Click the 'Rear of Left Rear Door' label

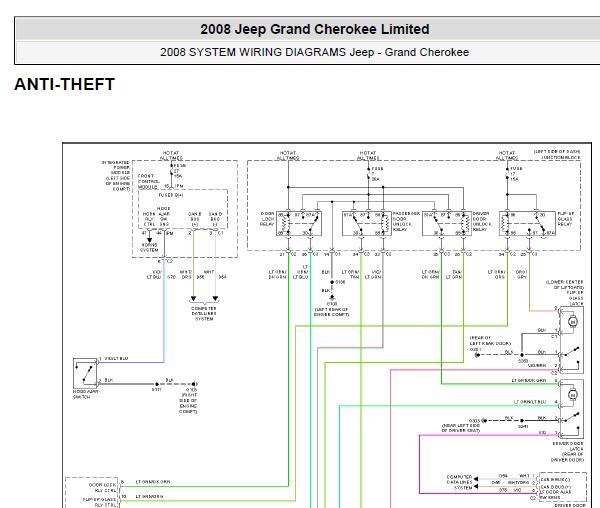coord(490,340)
